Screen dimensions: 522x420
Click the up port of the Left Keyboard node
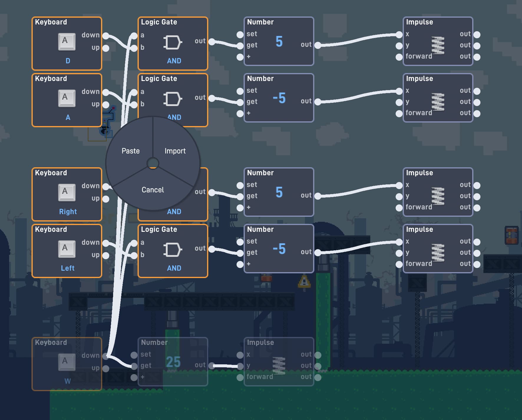pos(106,256)
